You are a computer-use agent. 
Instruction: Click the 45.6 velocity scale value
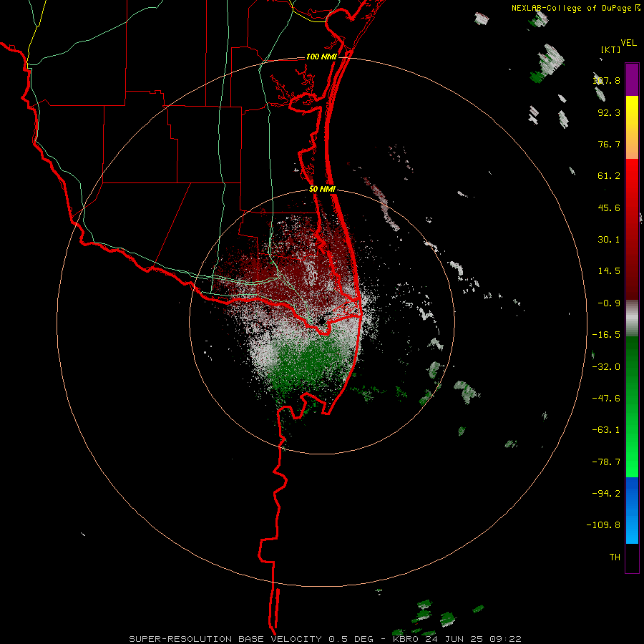coord(609,208)
